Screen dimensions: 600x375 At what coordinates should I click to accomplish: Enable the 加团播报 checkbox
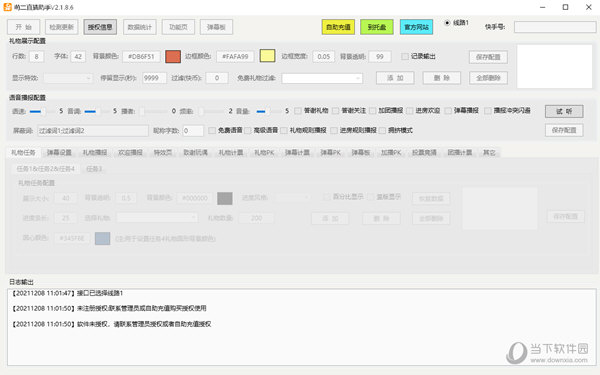(373, 111)
